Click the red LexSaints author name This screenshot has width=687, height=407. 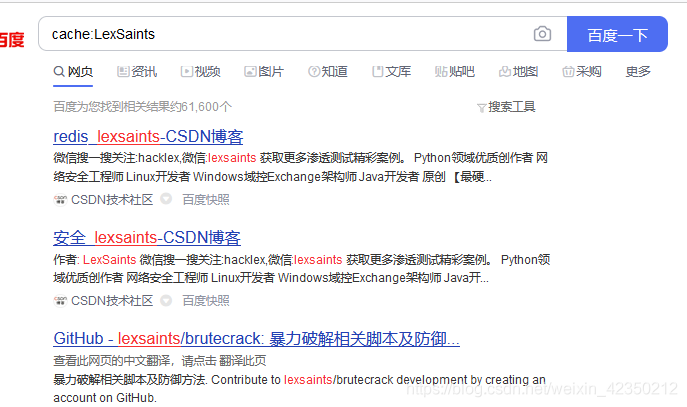point(110,260)
